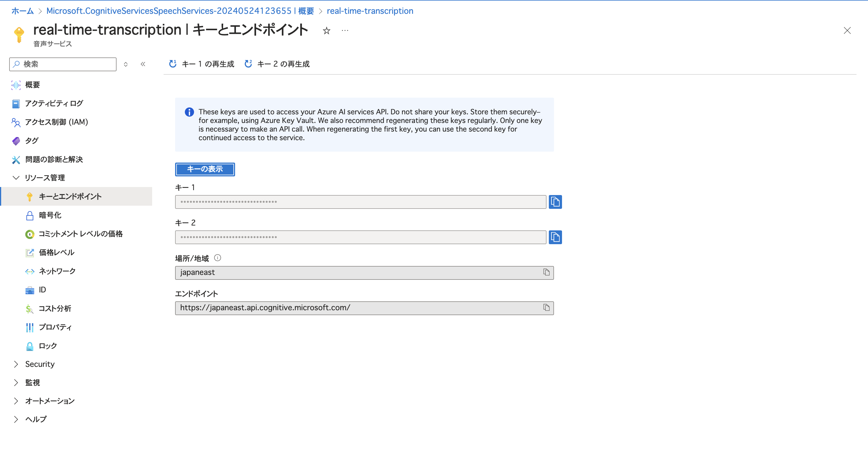Go to ホーム breadcrumb link
Screen dimensions: 868x451
(23, 11)
